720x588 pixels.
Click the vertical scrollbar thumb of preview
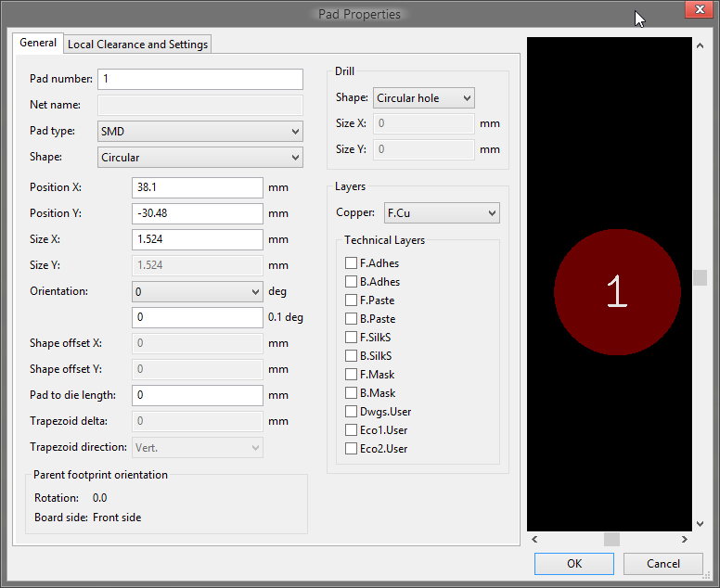pos(700,277)
